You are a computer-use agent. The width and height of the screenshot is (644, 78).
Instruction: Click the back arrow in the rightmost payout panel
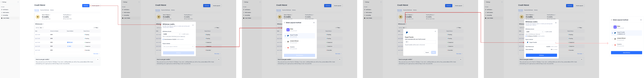(611, 20)
